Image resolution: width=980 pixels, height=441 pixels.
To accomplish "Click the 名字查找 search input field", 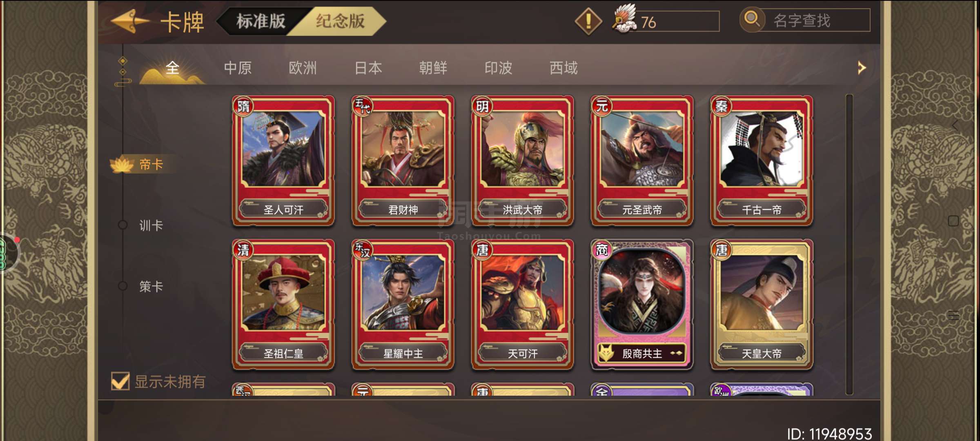I will click(815, 20).
